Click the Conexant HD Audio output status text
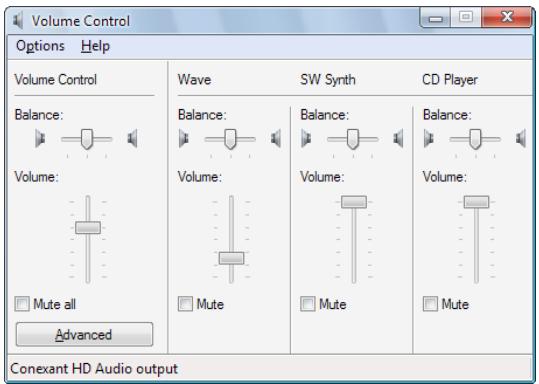 point(94,369)
